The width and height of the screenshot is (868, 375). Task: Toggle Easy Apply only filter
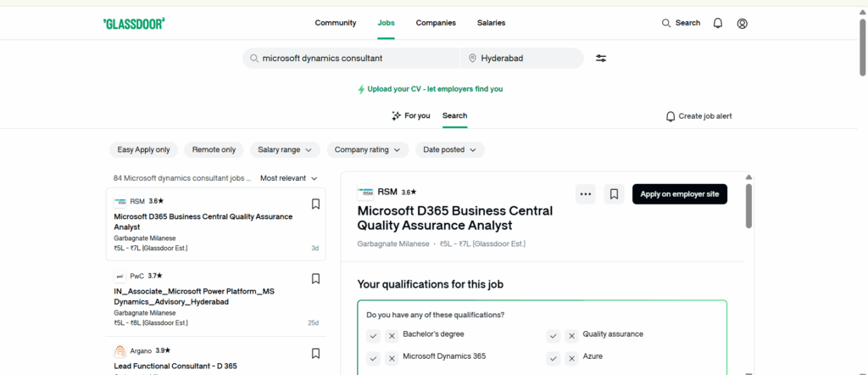click(143, 150)
